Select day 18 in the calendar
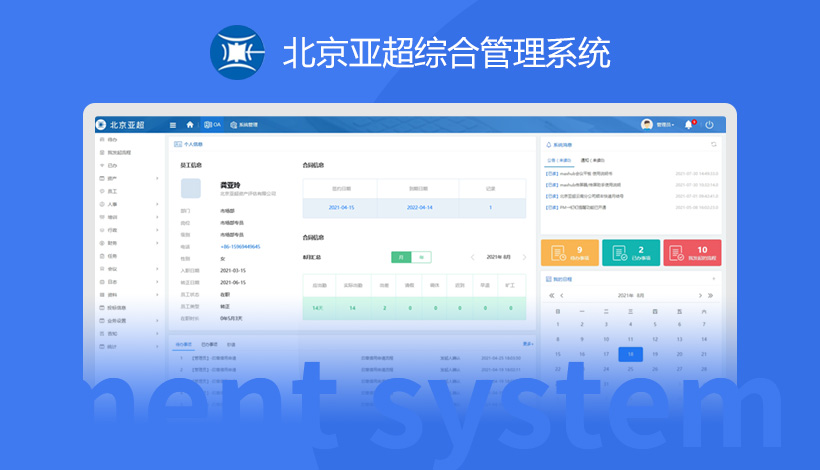The image size is (820, 470). coord(630,353)
